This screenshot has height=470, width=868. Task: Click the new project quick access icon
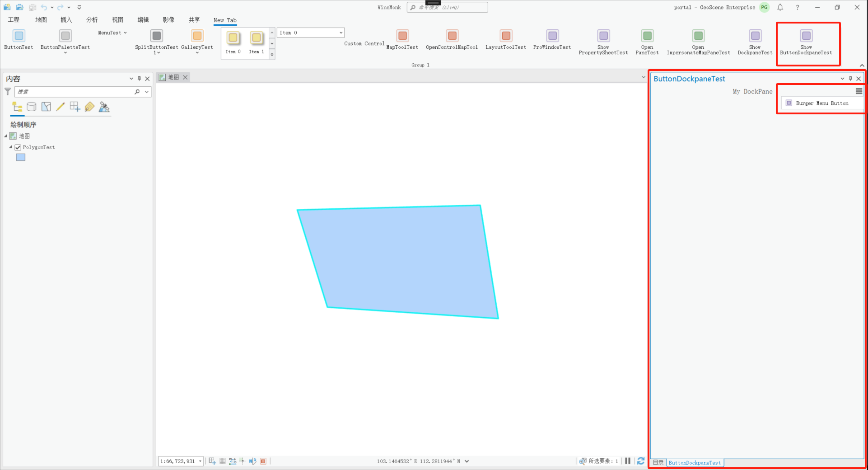point(7,7)
